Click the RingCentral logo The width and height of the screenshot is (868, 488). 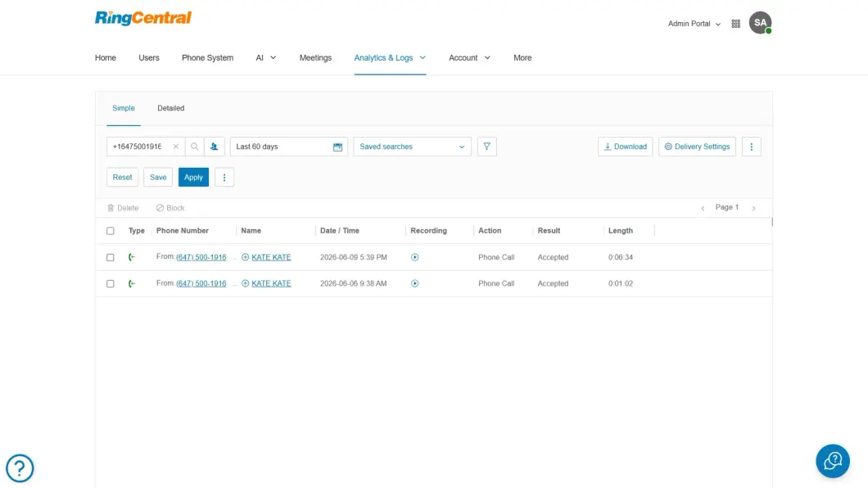142,18
